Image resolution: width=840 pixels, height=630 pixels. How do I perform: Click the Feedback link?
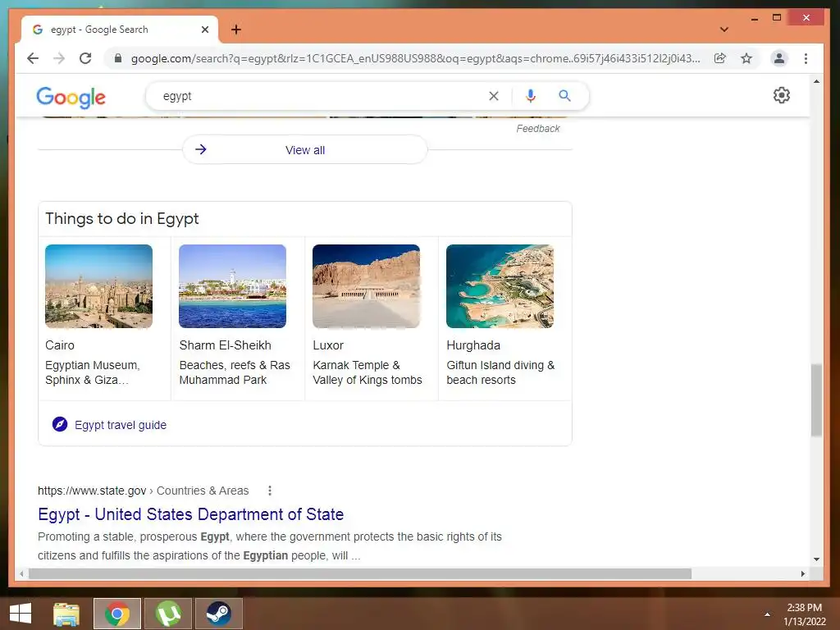point(538,129)
